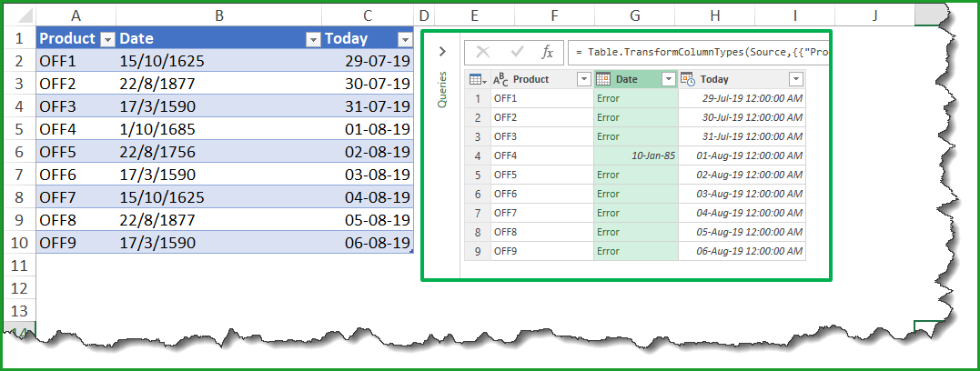980x371 pixels.
Task: Select Excel column B header
Action: coord(218,14)
